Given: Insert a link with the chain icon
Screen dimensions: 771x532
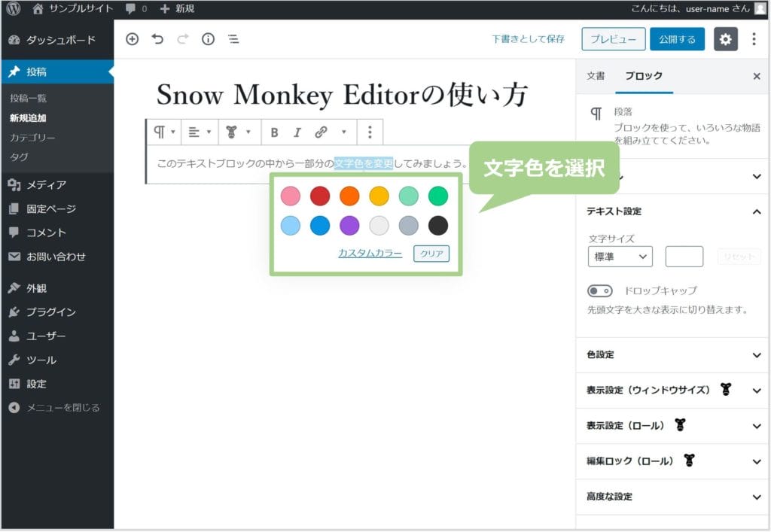Looking at the screenshot, I should [x=321, y=132].
